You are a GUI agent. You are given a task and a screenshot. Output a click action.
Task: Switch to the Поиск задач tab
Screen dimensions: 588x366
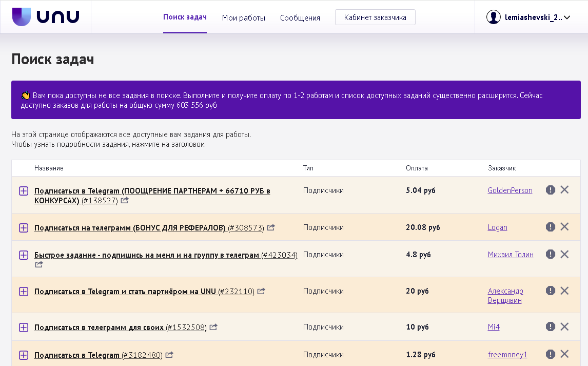tap(185, 17)
